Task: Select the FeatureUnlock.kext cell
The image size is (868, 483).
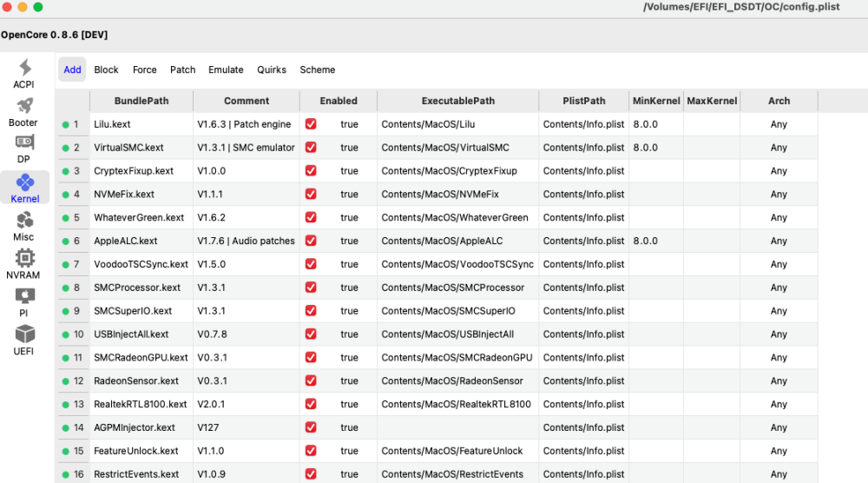Action: pos(141,450)
